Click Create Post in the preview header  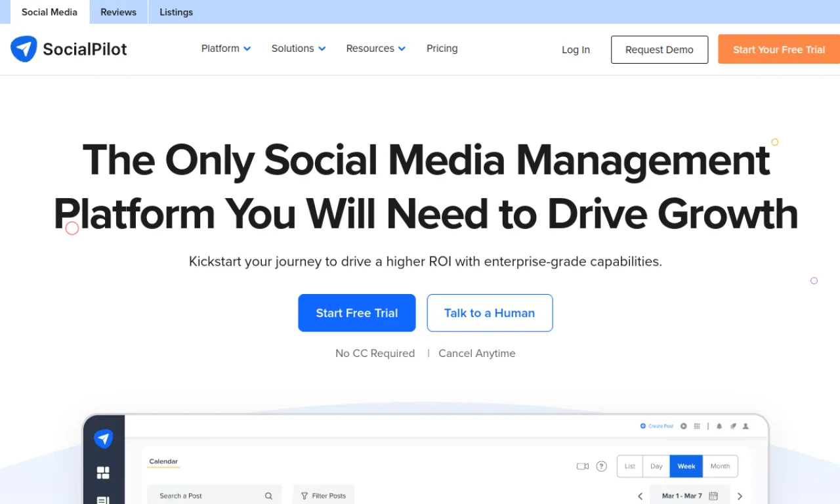point(657,426)
